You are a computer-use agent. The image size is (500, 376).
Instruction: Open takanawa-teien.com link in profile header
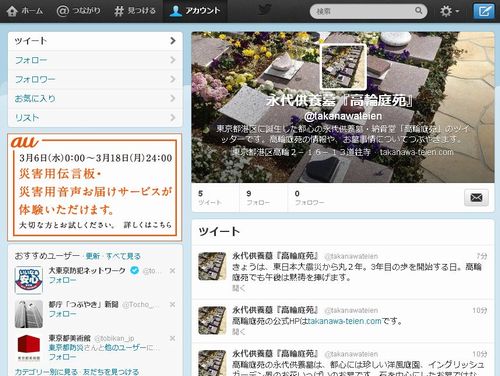(417, 152)
